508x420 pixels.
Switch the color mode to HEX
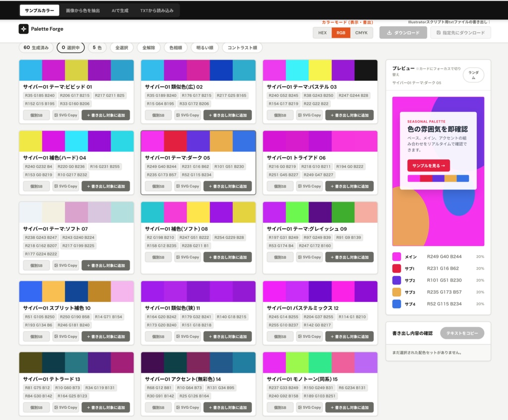coord(322,32)
